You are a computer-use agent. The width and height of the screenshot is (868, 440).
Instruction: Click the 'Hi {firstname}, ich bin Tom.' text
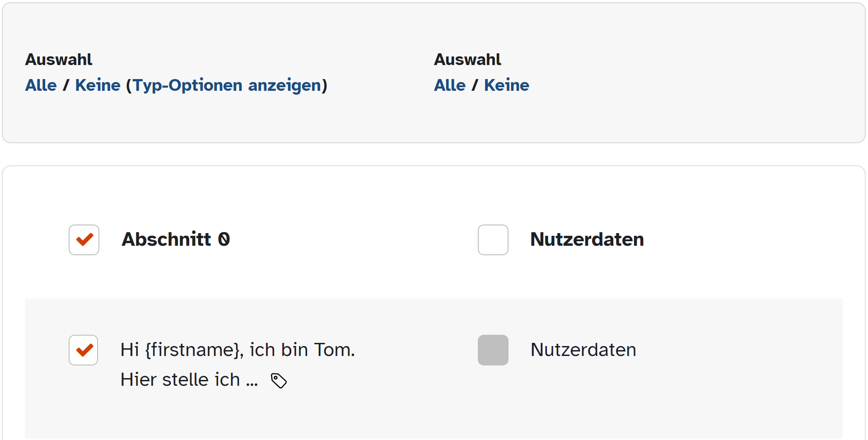238,350
